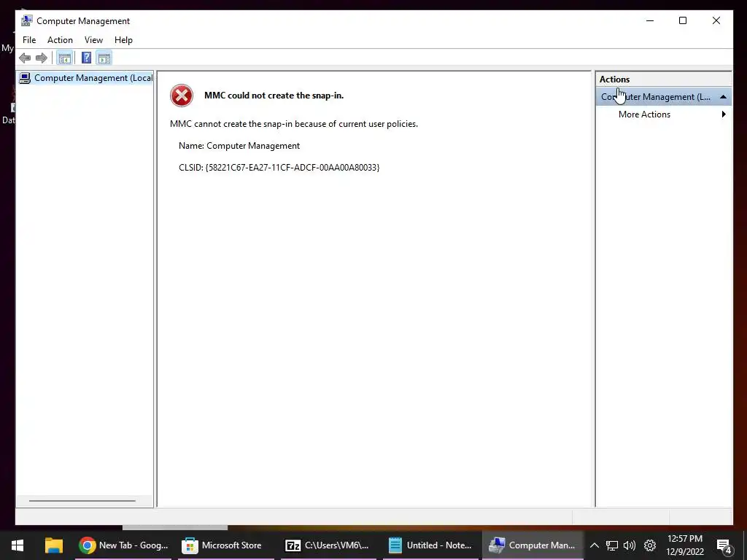Open the Windows Start menu
The height and width of the screenshot is (560, 747).
click(18, 545)
